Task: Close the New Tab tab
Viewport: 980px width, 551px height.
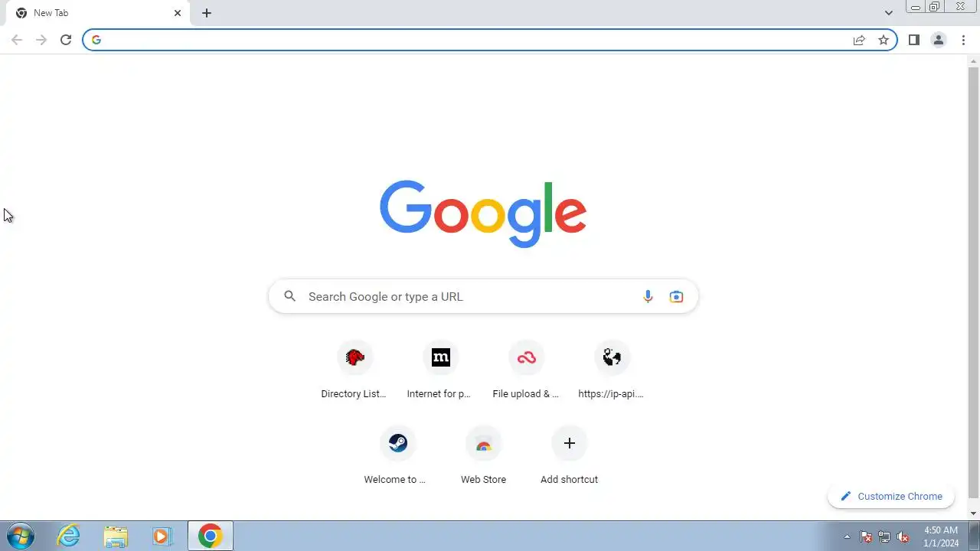Action: (x=178, y=13)
